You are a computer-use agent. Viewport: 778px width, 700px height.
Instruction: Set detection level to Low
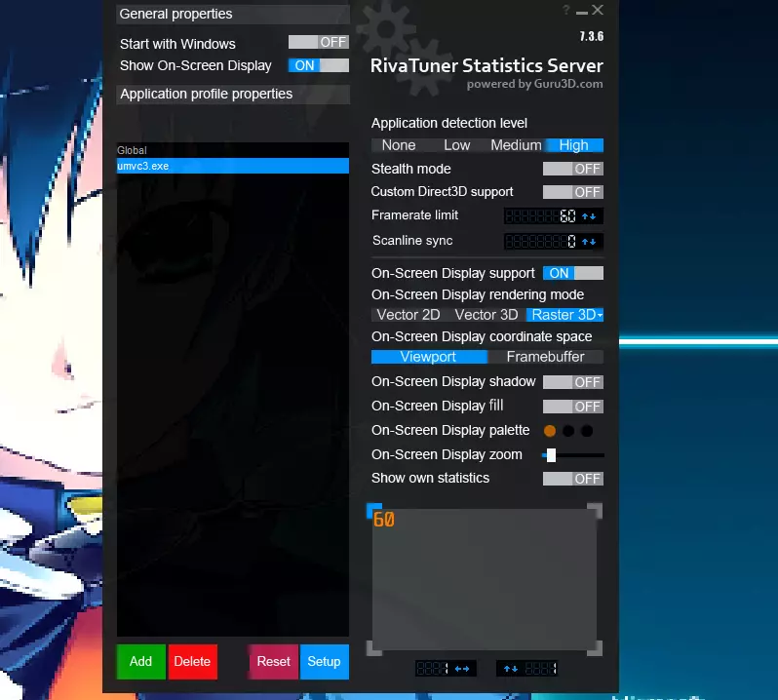pos(457,145)
